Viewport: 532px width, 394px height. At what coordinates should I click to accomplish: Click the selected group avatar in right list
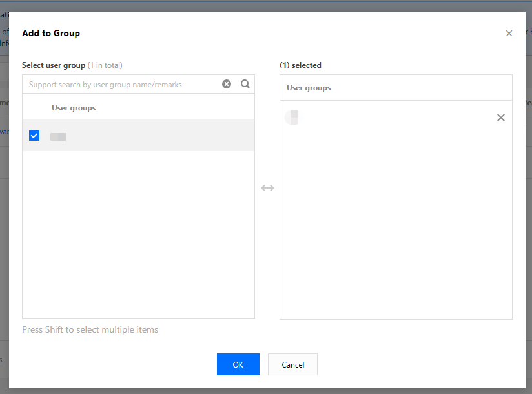[293, 118]
